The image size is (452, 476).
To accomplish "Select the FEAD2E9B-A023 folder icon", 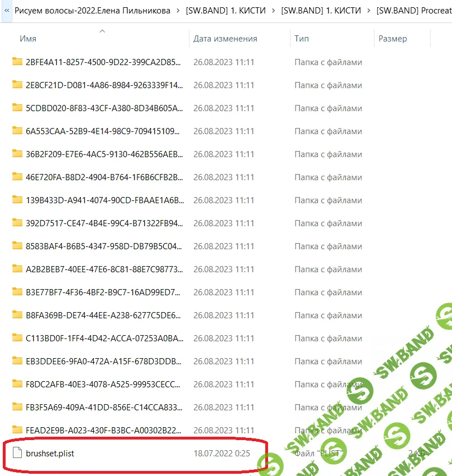I will 17,430.
